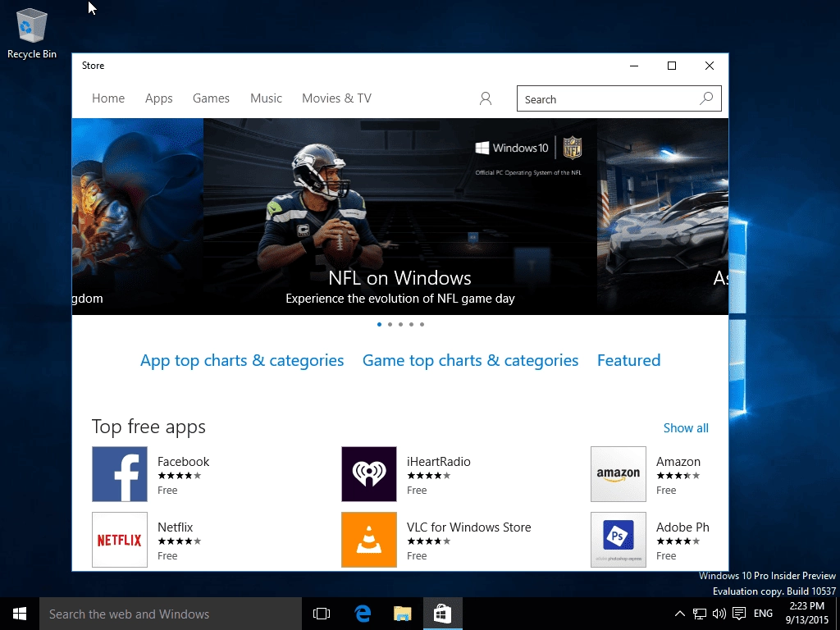Open Action Center notifications icon
This screenshot has width=840, height=630.
coord(739,614)
